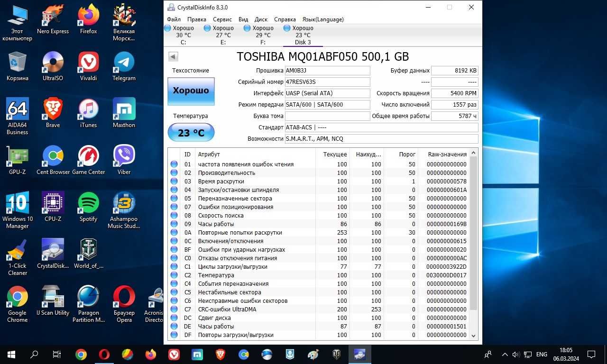Open the Правка menu

coord(196,19)
